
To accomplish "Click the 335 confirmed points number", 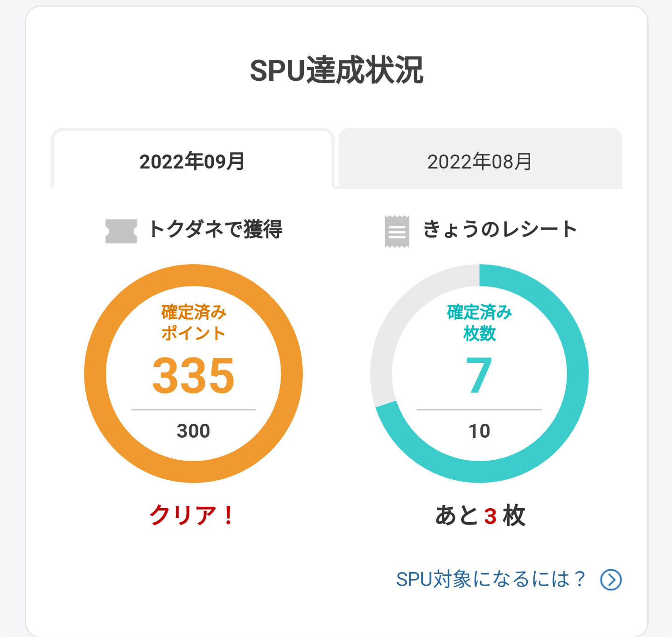I will pos(193,376).
